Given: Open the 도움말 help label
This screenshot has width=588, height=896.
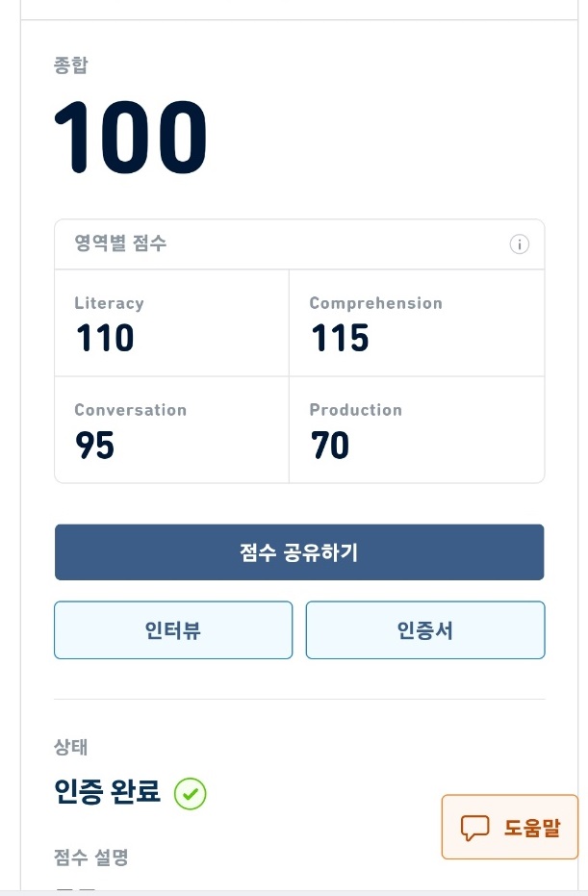Looking at the screenshot, I should [532, 828].
